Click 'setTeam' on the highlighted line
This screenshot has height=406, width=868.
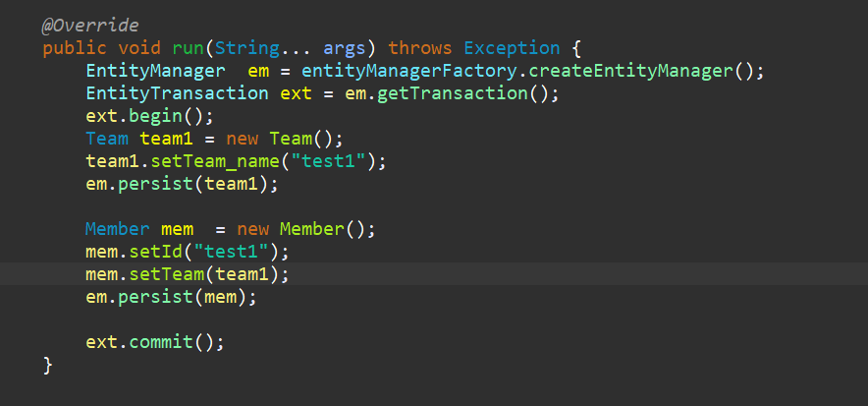tap(166, 274)
